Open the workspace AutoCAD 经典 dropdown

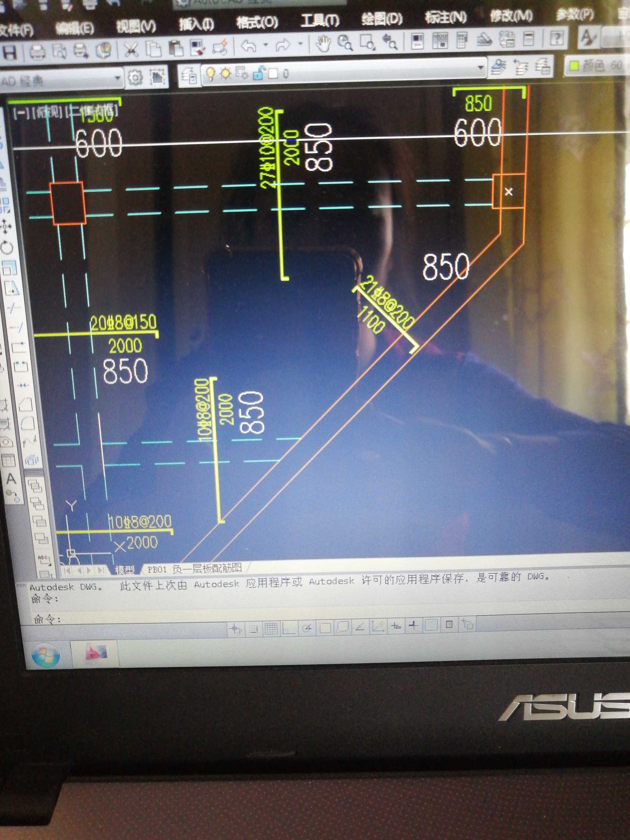point(117,79)
